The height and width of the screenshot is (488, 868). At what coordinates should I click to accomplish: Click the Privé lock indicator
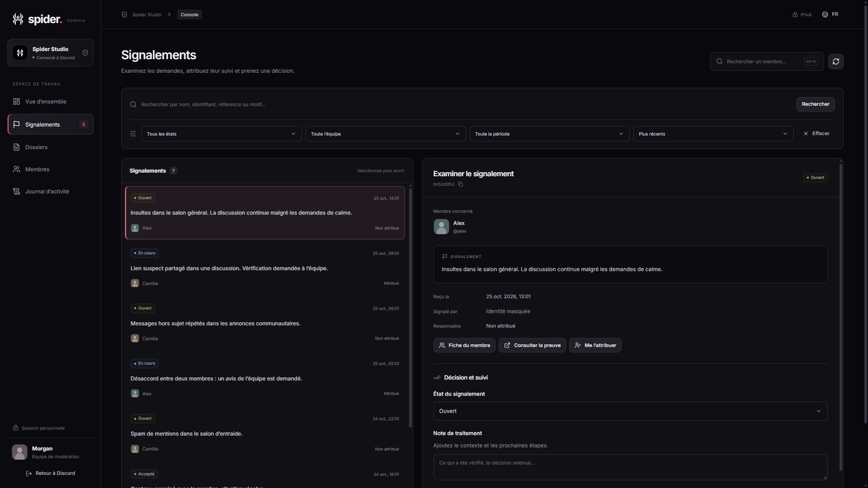802,14
